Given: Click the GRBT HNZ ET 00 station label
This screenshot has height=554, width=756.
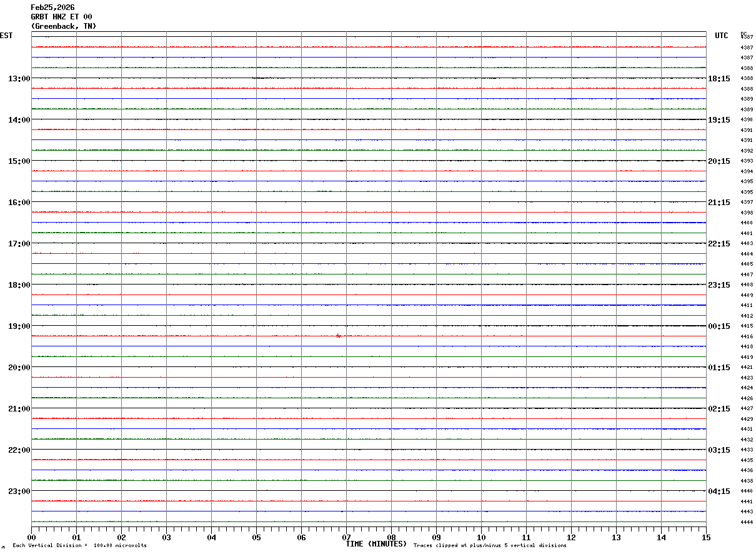Looking at the screenshot, I should [x=61, y=17].
